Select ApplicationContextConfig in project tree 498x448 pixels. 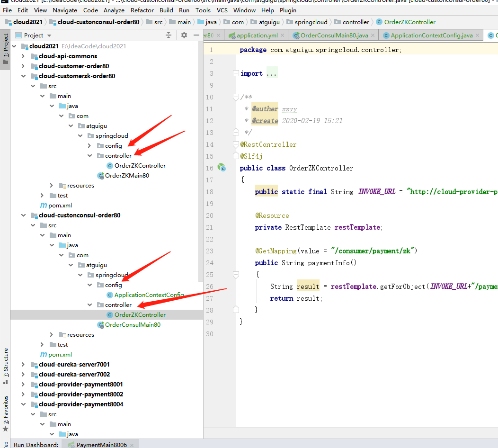click(149, 295)
